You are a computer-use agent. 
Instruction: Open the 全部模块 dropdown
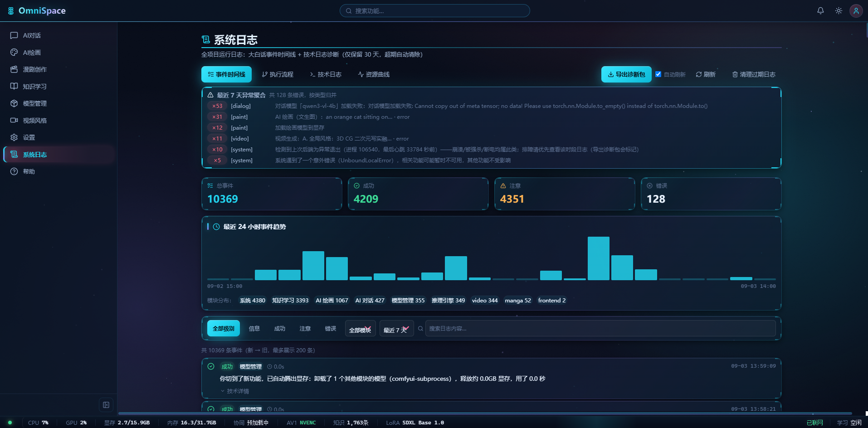coord(361,329)
